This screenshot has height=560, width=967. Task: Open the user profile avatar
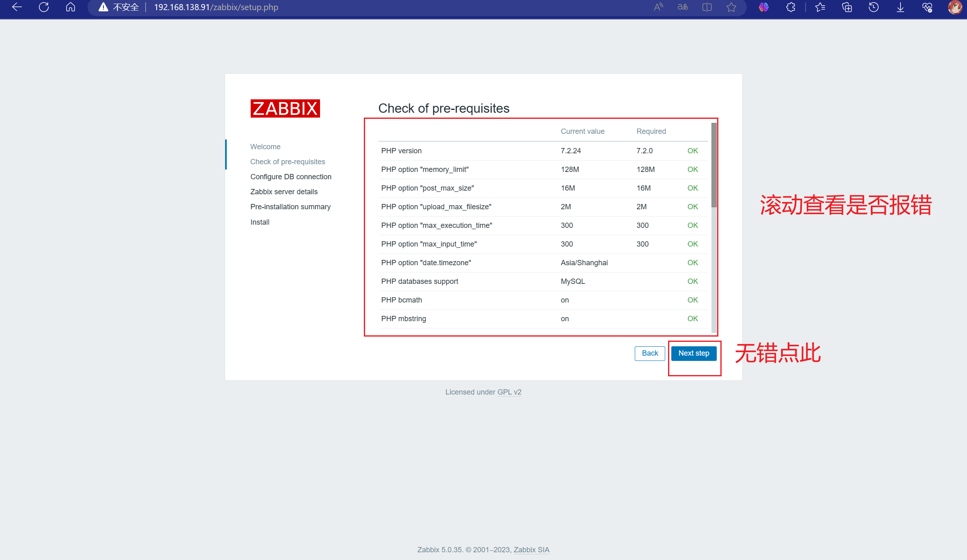pyautogui.click(x=954, y=7)
